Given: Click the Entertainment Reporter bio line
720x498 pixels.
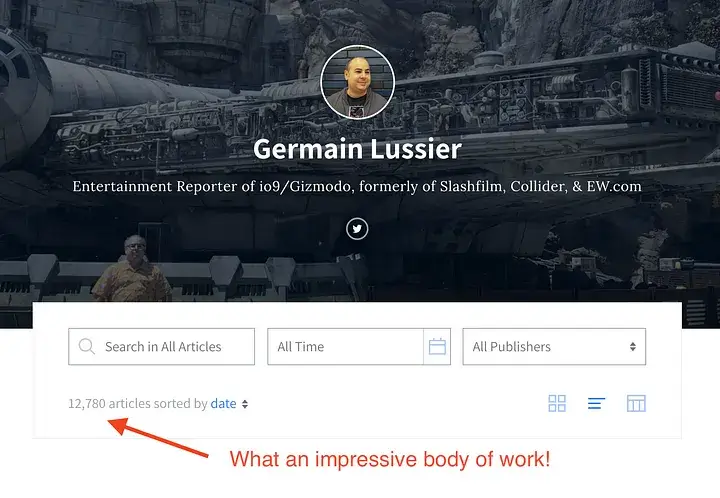Looking at the screenshot, I should tap(357, 186).
